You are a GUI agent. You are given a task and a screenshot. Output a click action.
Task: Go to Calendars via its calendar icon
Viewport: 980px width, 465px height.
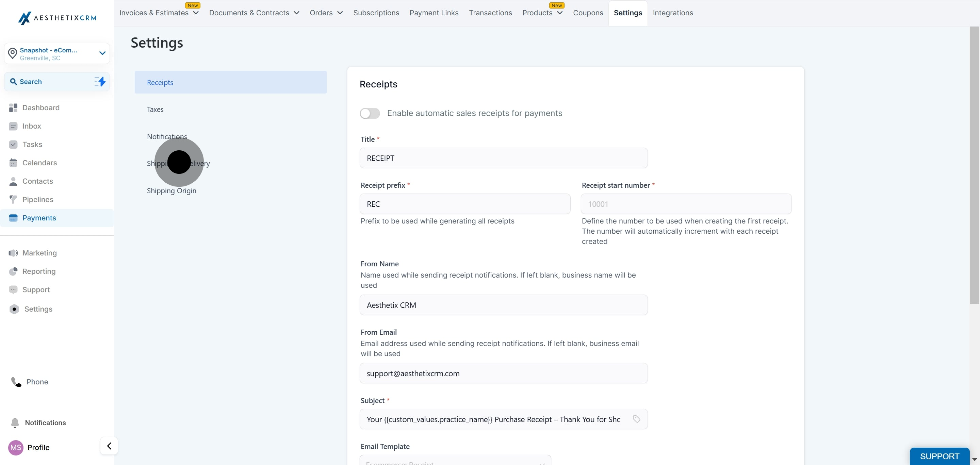[13, 163]
